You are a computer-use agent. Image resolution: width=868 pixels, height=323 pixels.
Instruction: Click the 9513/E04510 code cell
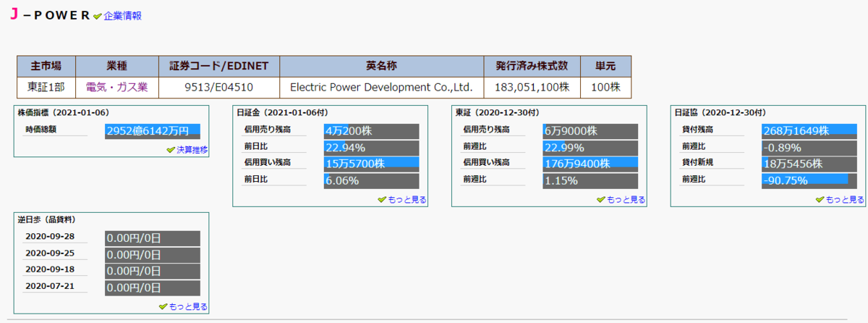pos(218,87)
